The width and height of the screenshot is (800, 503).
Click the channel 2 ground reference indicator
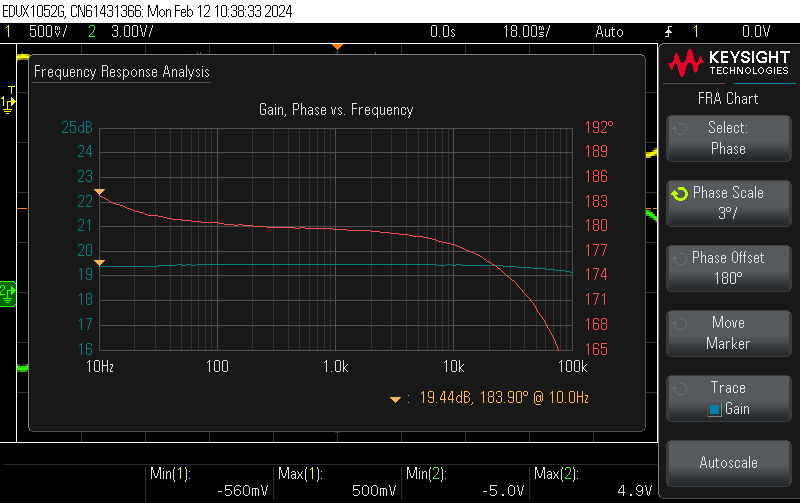point(8,294)
